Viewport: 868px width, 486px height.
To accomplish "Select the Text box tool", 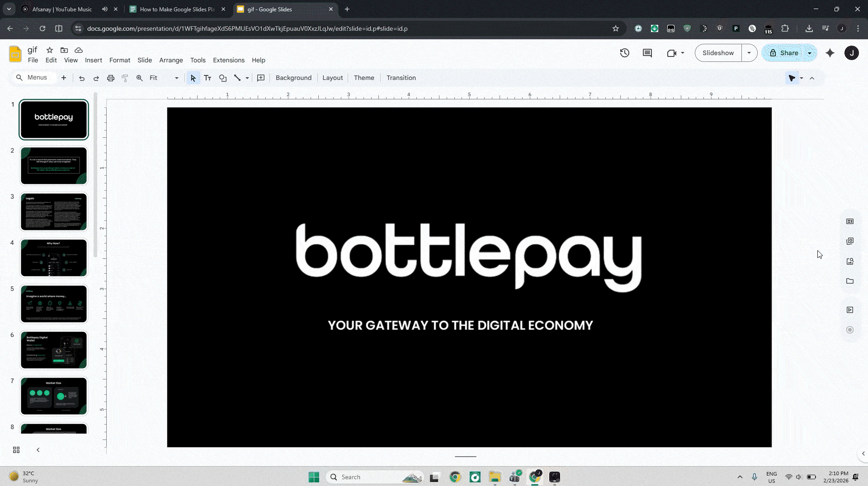I will [208, 78].
